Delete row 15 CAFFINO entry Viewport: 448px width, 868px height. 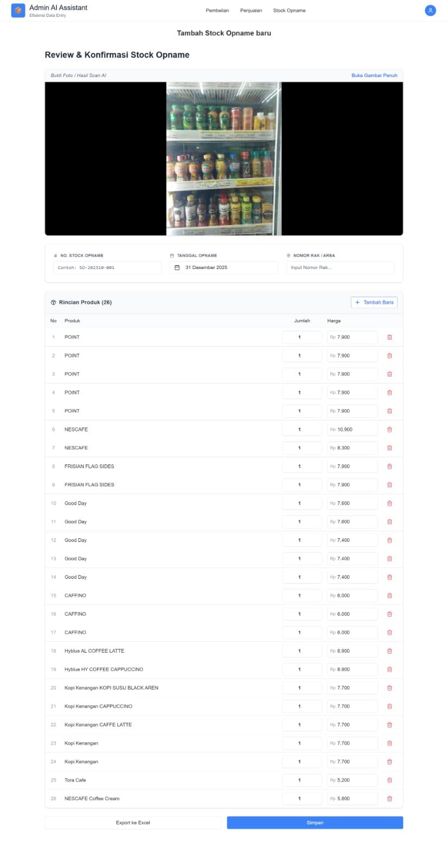click(x=389, y=596)
